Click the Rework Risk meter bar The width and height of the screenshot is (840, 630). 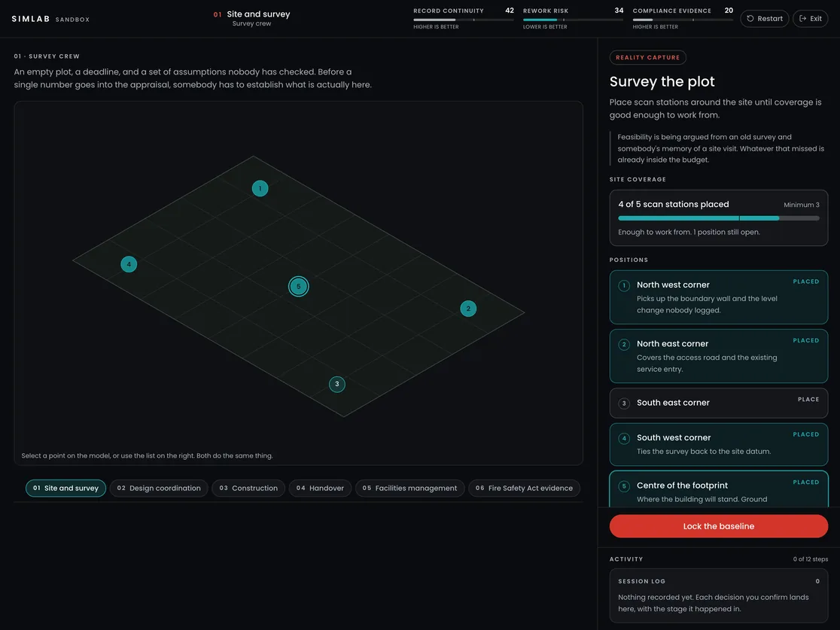pyautogui.click(x=573, y=20)
